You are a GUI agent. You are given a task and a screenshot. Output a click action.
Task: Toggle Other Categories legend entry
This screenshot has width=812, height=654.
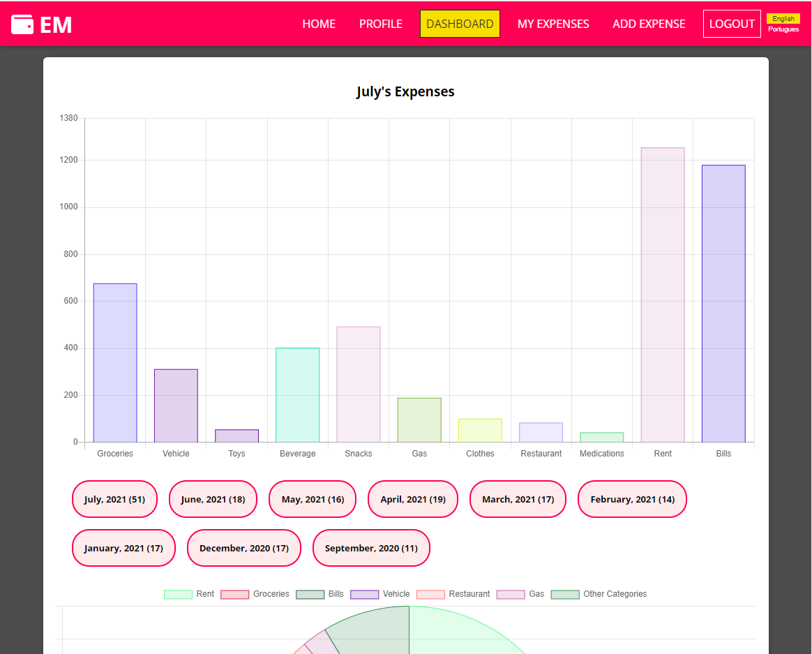pos(599,594)
